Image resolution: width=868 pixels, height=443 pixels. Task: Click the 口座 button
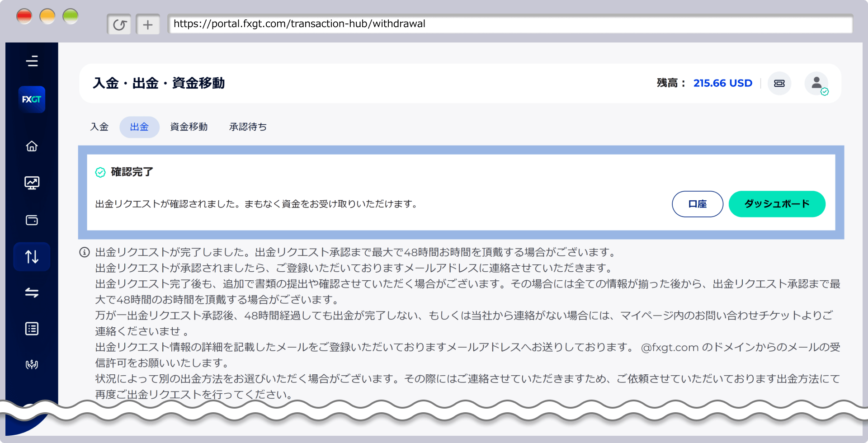[698, 204]
